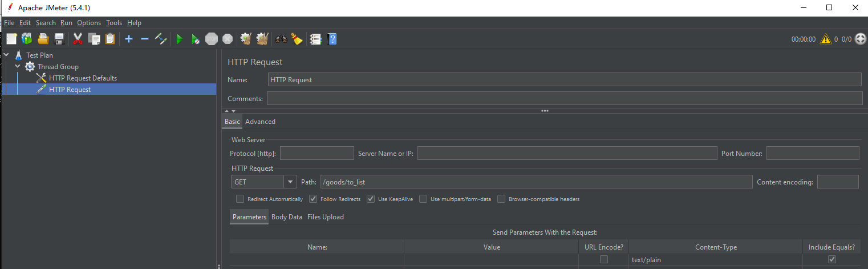Open function helper dialog icon
This screenshot has width=868, height=269.
click(315, 39)
